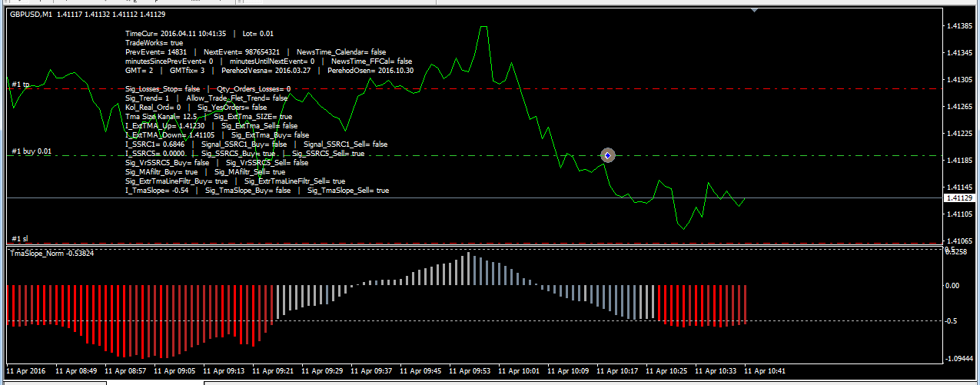Click the '11 Apr 09:53' time axis label

pyautogui.click(x=470, y=370)
